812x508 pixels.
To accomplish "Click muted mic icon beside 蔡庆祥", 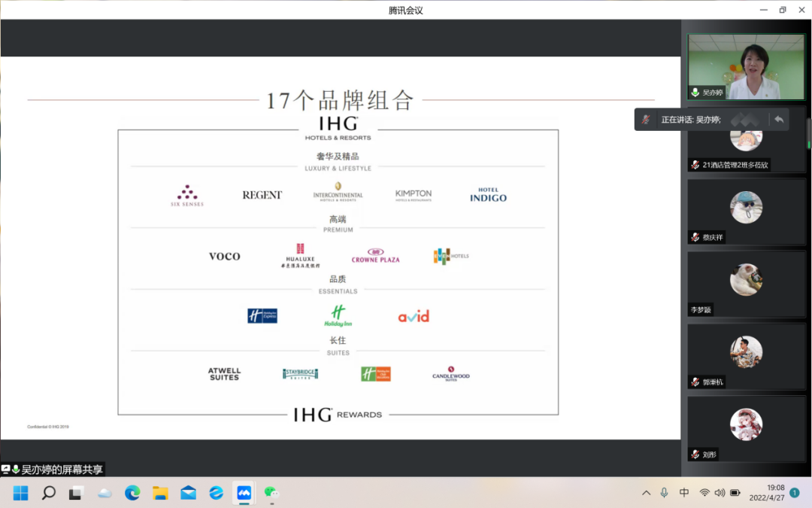I will (695, 237).
